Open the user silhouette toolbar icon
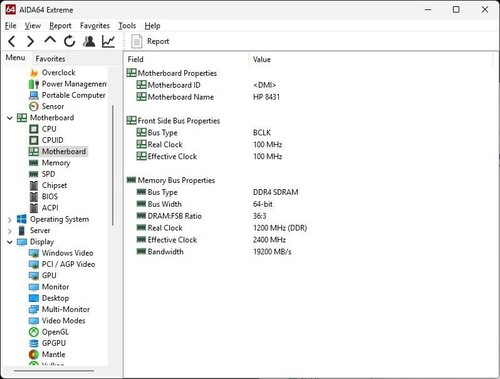The height and width of the screenshot is (379, 500). tap(89, 41)
